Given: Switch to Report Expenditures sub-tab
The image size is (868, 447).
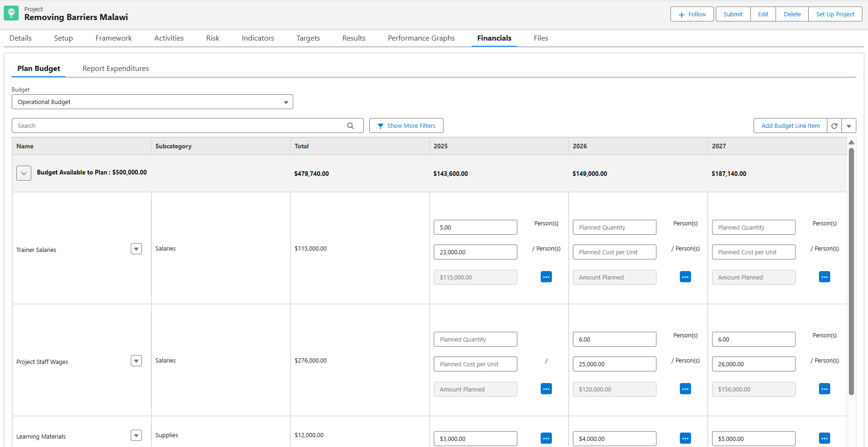Looking at the screenshot, I should [116, 69].
